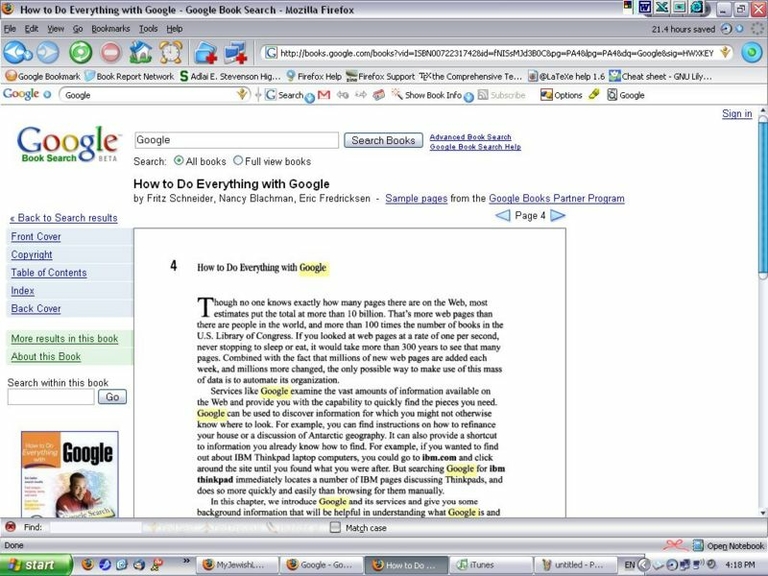
Task: Open Google Bookmark in bookmarks toolbar
Action: click(43, 76)
